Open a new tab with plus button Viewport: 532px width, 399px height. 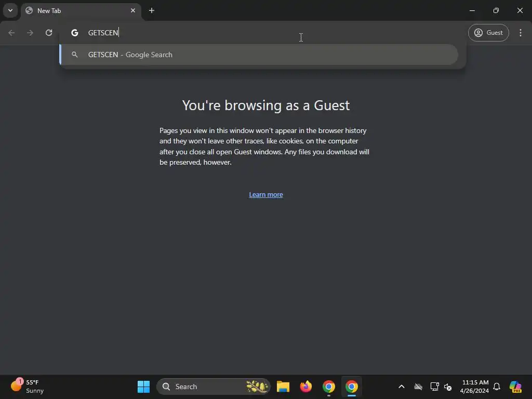point(152,10)
